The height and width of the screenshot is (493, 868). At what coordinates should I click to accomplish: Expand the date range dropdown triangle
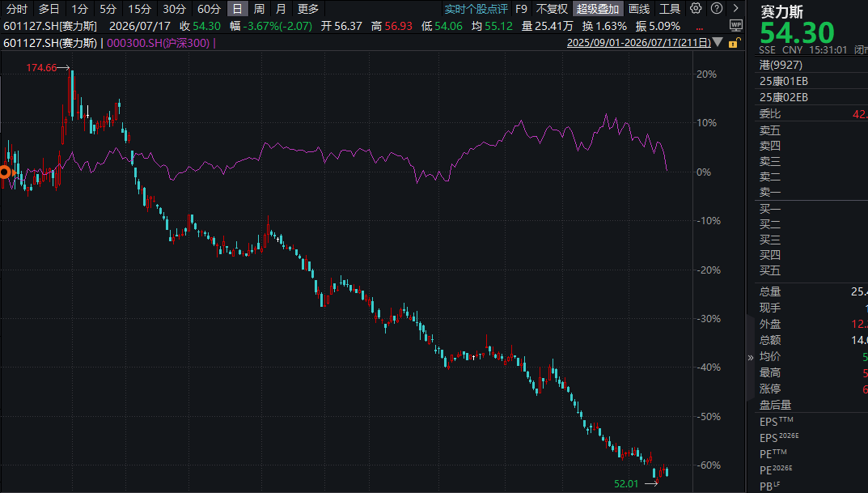click(x=718, y=42)
